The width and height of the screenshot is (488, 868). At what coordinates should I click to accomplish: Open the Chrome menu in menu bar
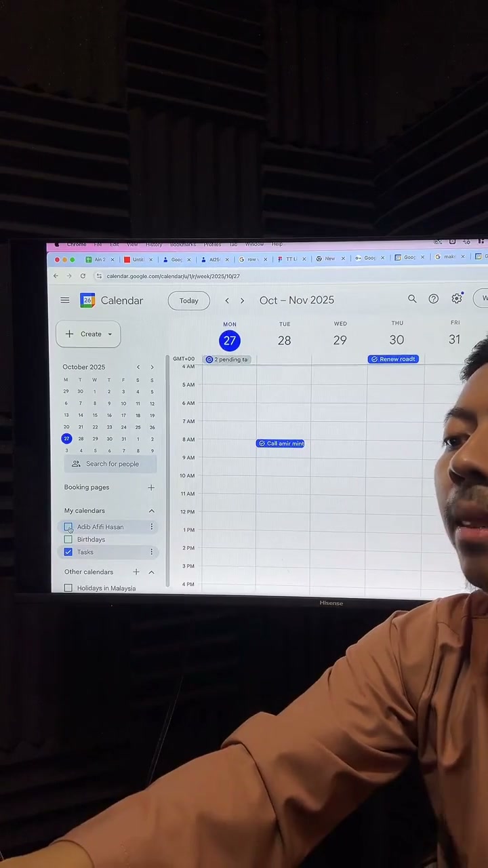click(x=77, y=245)
